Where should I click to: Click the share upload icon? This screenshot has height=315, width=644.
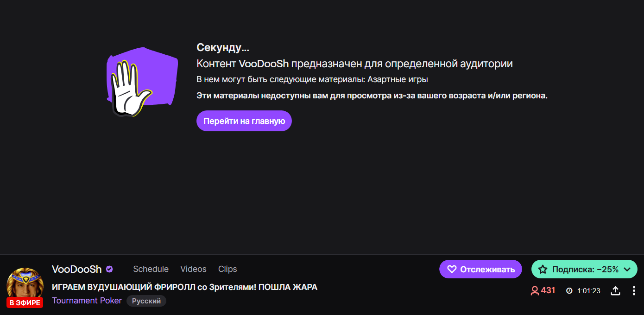[615, 291]
